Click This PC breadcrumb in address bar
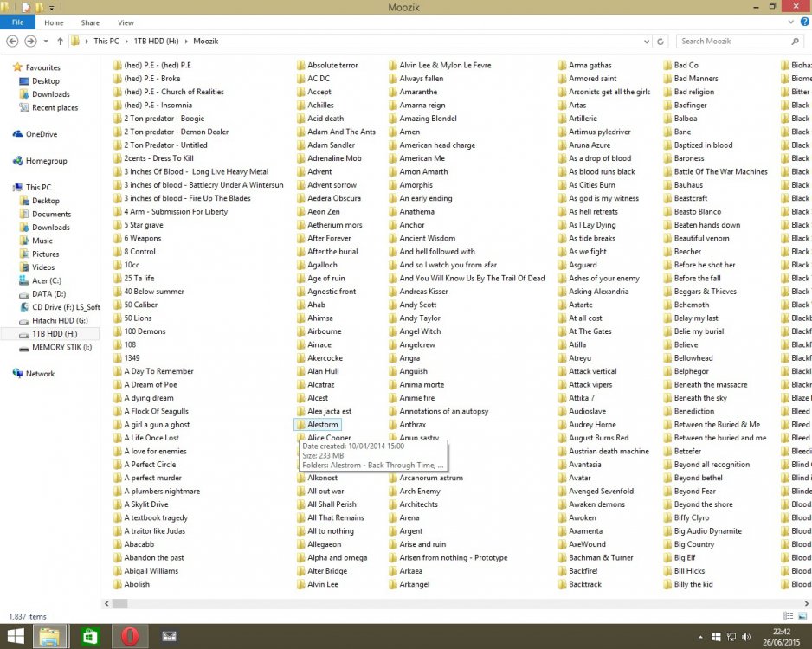812x649 pixels. coord(106,41)
